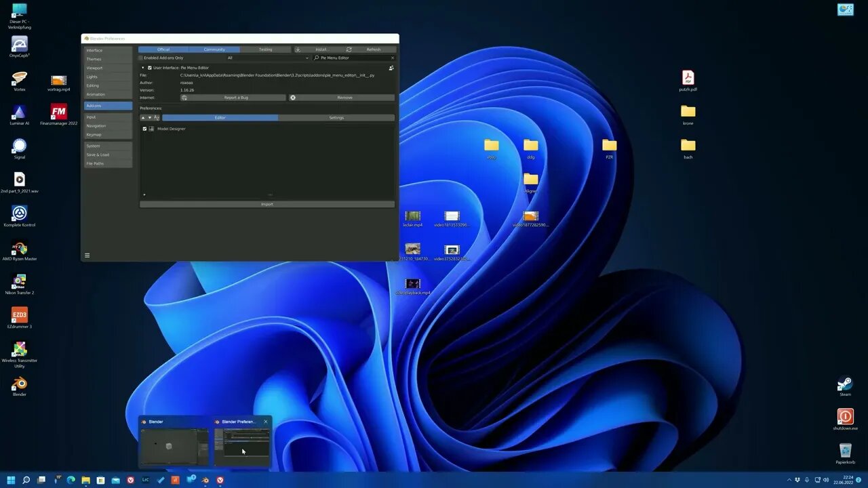Select the Viewport preferences section
Screen dimensions: 868x488
(108, 68)
